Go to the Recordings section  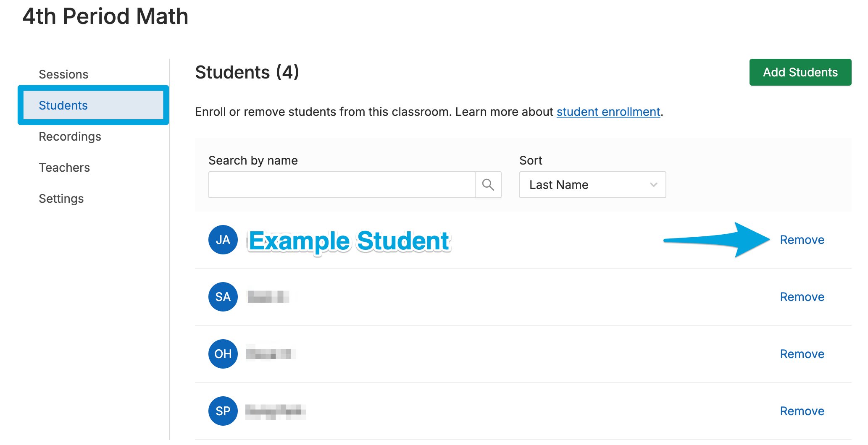pyautogui.click(x=70, y=136)
